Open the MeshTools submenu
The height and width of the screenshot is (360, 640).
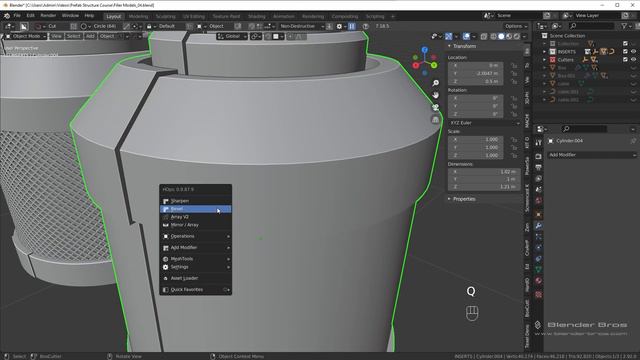(x=196, y=259)
